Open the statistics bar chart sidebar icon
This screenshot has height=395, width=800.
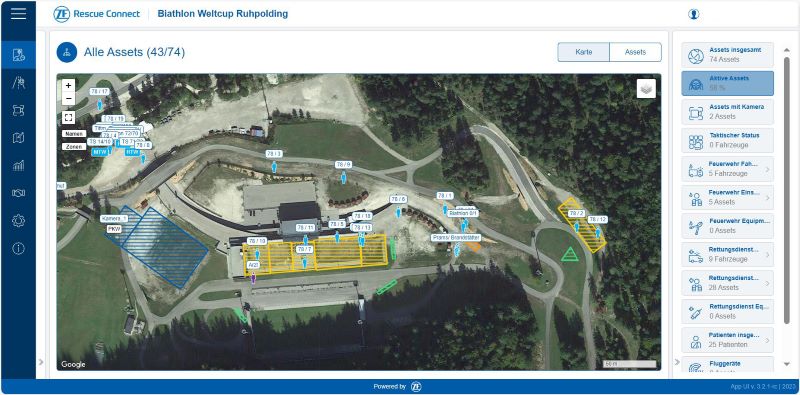[18, 165]
